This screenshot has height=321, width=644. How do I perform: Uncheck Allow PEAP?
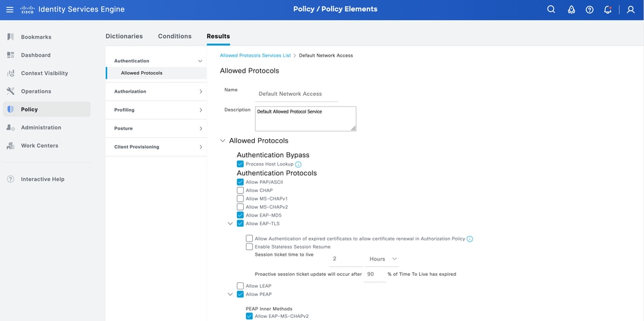pyautogui.click(x=240, y=294)
